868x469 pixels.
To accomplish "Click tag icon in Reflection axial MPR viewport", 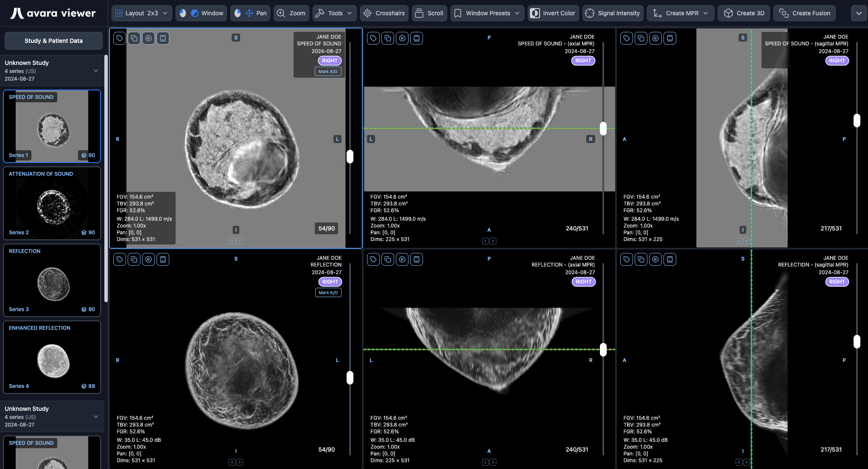I will (x=373, y=259).
